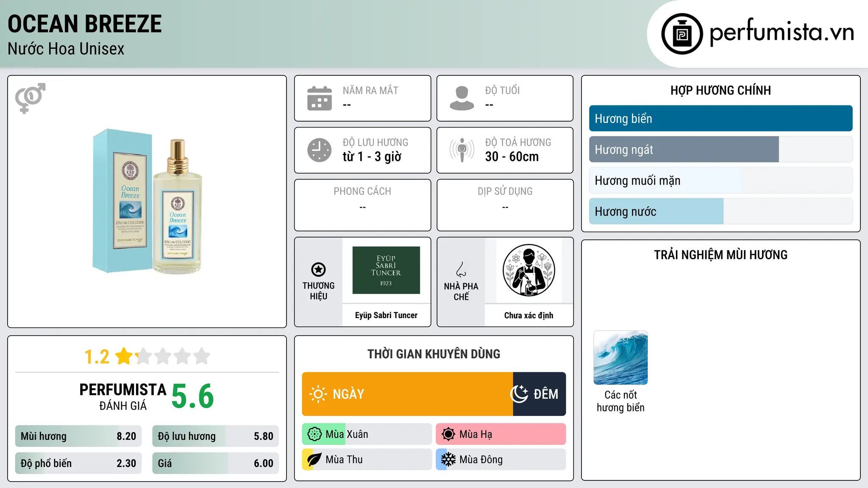This screenshot has width=868, height=488.
Task: Click the Chưa xác định perfumer label
Action: pyautogui.click(x=529, y=315)
